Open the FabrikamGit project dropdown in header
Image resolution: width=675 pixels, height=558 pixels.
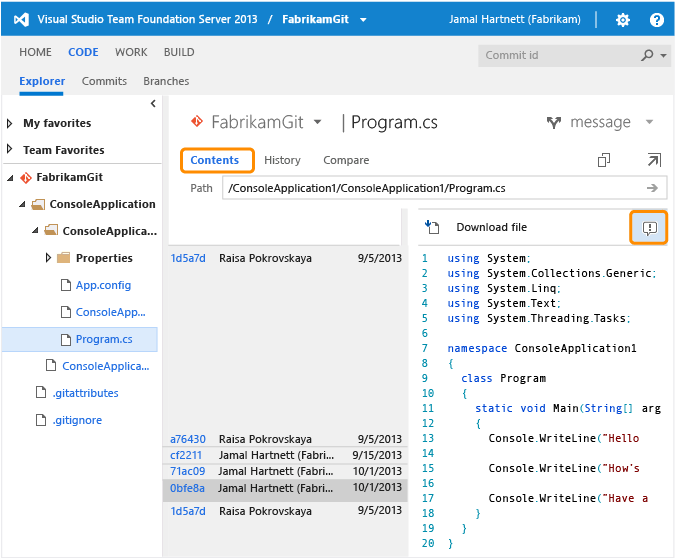click(363, 20)
